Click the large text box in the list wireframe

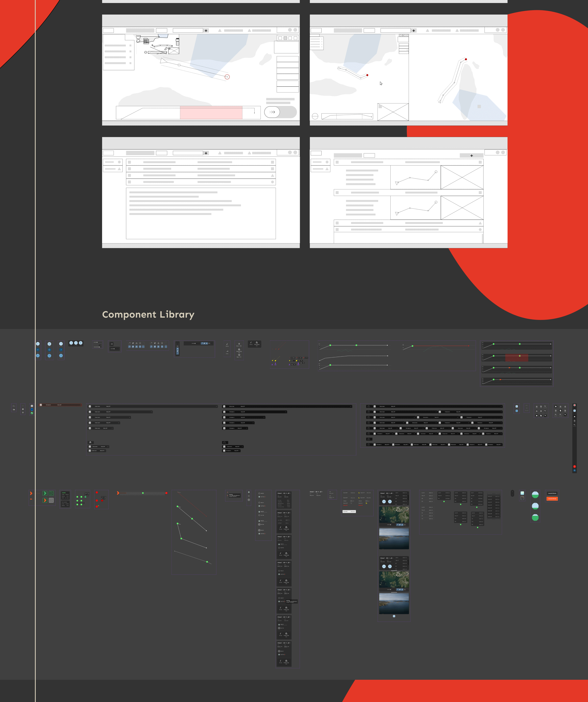(201, 213)
